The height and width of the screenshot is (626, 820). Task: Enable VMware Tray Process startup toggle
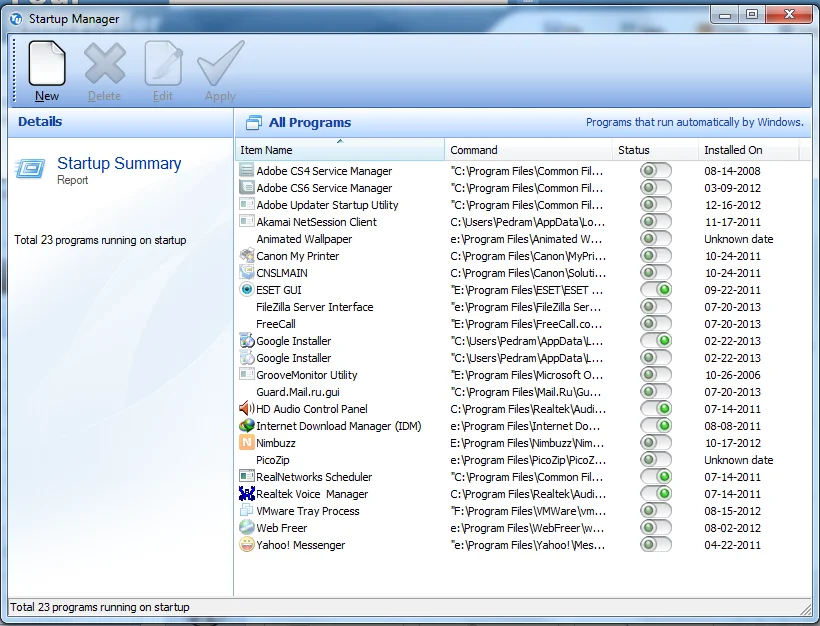[x=656, y=510]
